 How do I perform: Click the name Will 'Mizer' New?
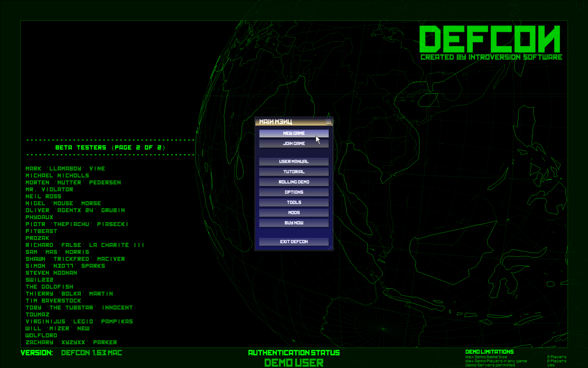point(57,328)
